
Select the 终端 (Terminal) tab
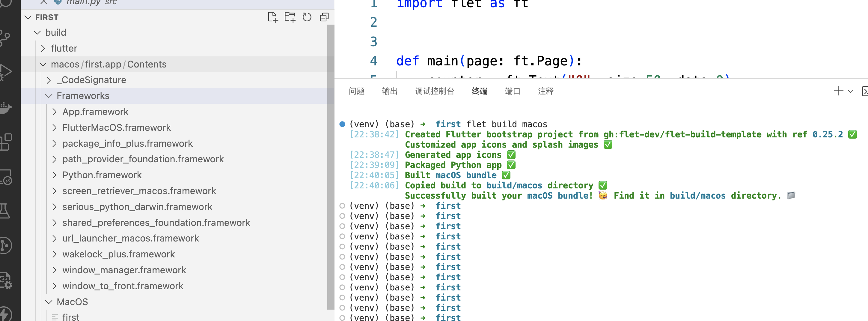pyautogui.click(x=480, y=91)
